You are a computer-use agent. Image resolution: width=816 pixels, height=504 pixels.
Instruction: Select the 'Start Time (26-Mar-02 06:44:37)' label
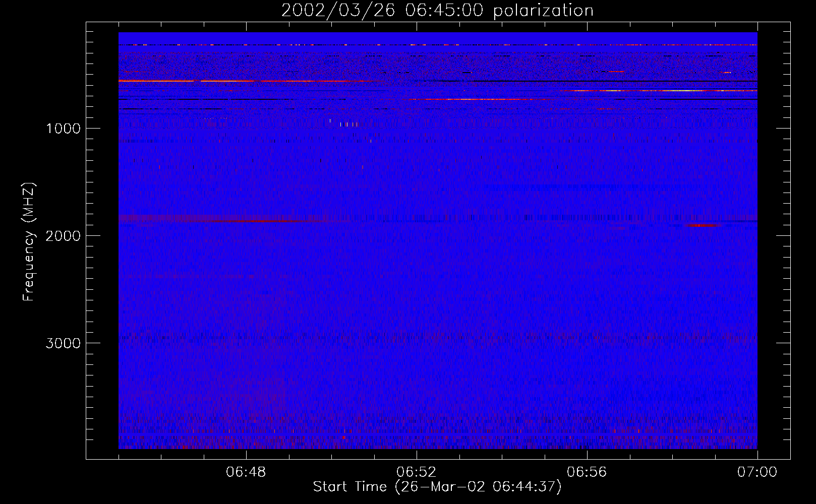coord(437,487)
